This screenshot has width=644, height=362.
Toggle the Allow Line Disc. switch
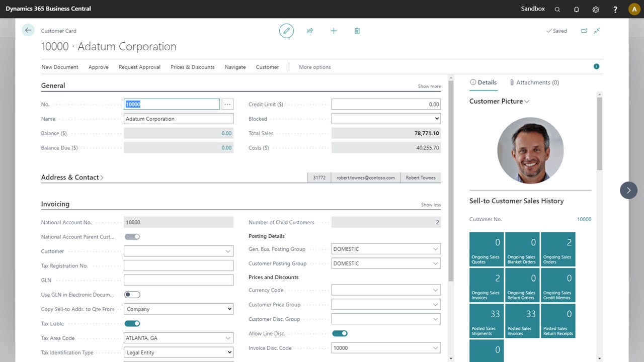tap(340, 333)
